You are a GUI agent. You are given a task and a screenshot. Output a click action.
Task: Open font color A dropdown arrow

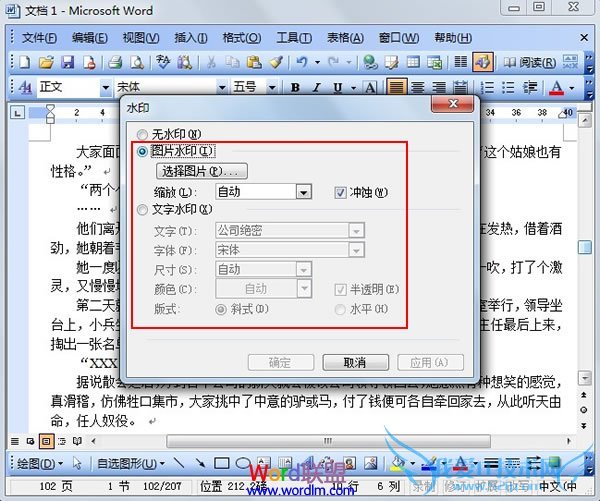pos(572,88)
